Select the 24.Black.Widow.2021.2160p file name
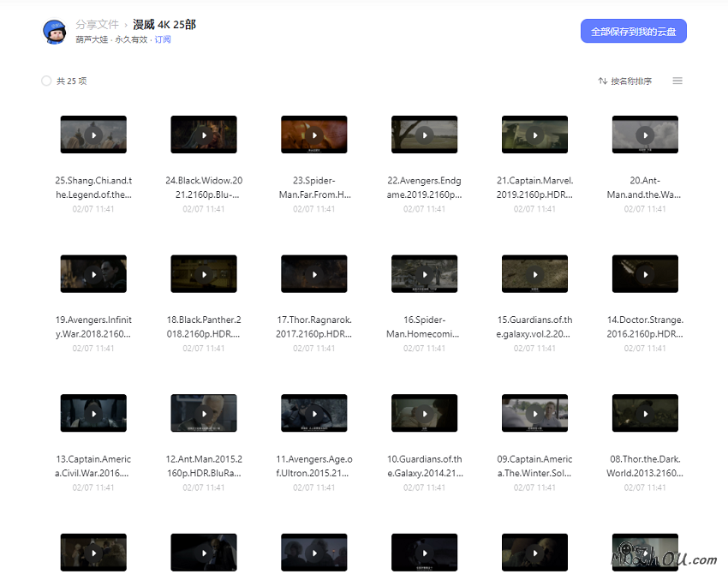Image resolution: width=728 pixels, height=580 pixels. tap(204, 188)
